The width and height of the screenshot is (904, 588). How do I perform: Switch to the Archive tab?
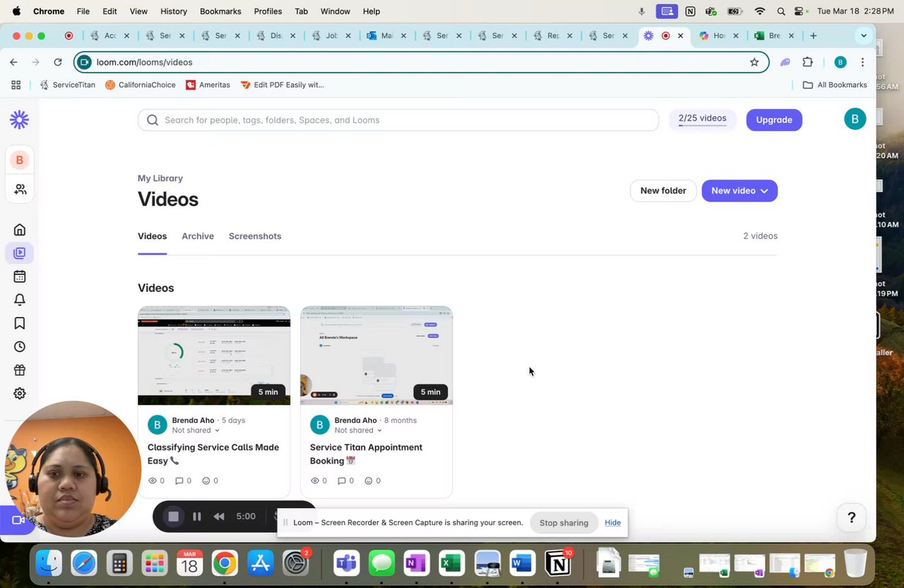pyautogui.click(x=198, y=236)
